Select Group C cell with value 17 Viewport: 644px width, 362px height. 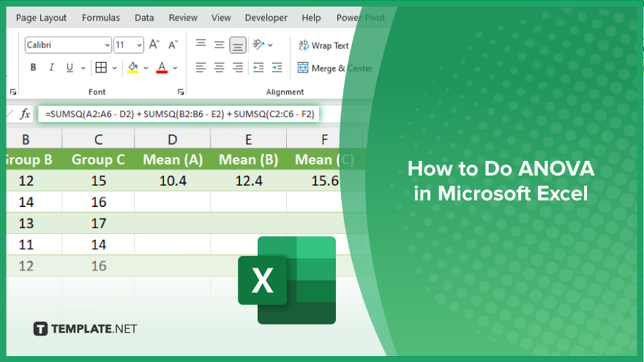point(98,223)
